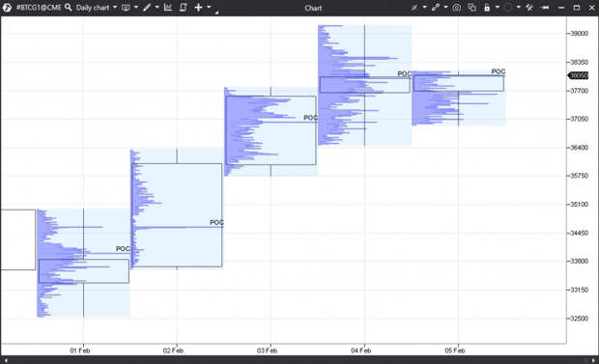Click the 36400 price axis label
Screen dimensions: 599x364
point(579,148)
